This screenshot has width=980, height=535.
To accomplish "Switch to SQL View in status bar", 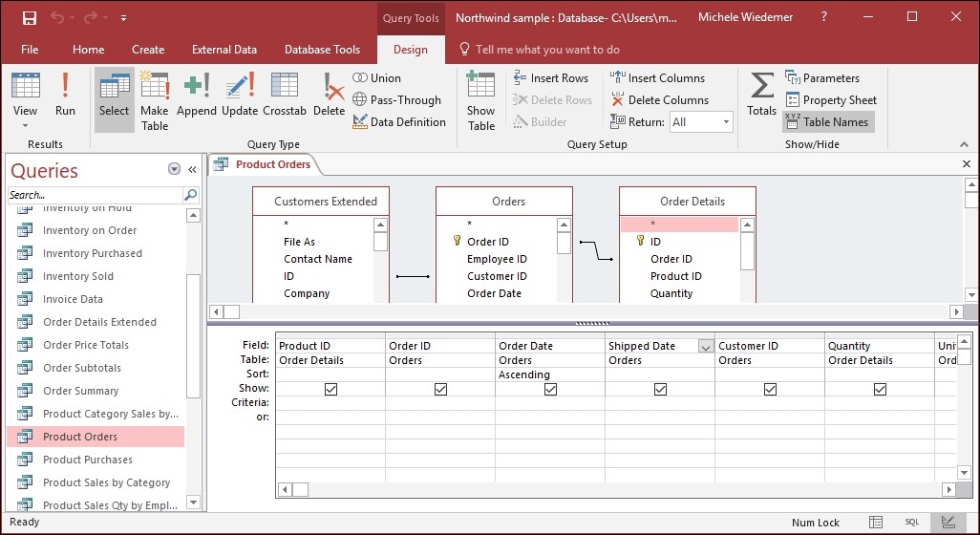I will 912,522.
